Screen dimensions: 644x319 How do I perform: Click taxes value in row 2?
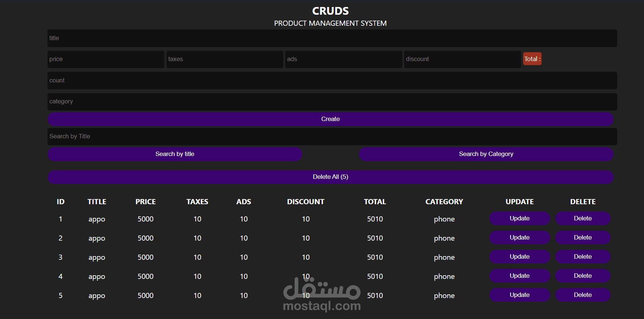197,238
